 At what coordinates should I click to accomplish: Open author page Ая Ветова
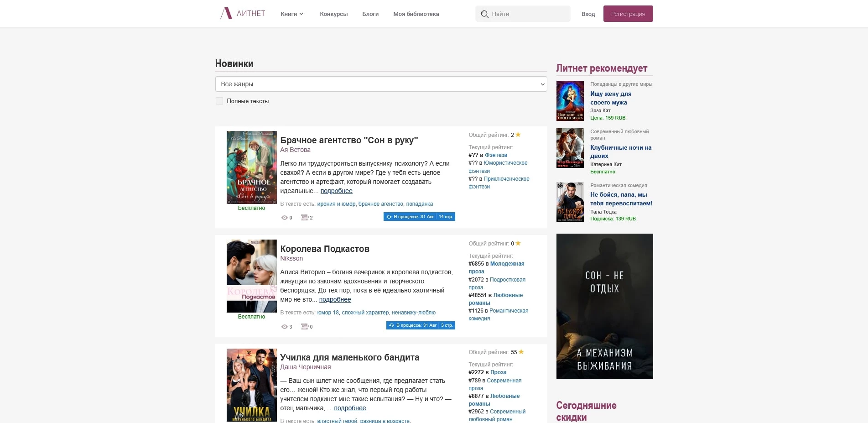[295, 150]
